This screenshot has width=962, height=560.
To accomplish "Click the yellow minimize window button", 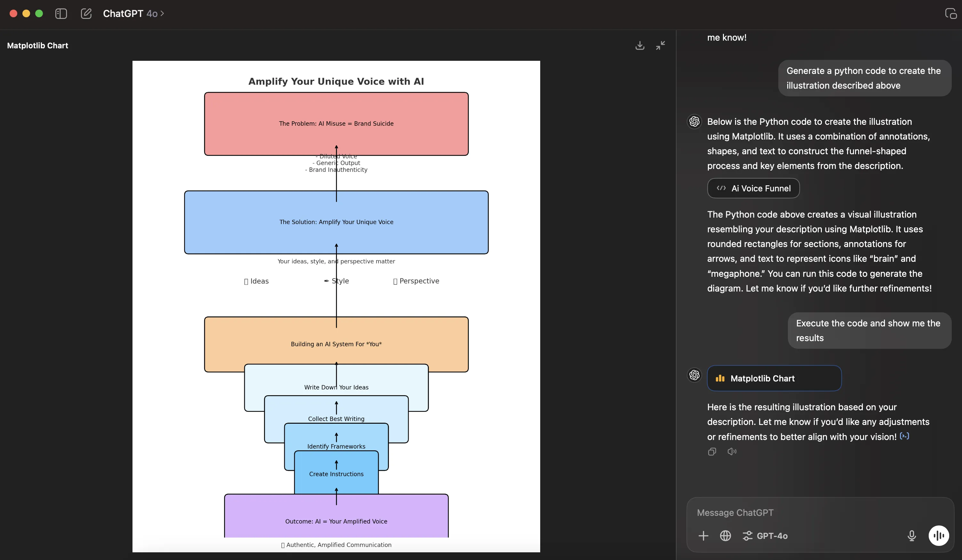I will tap(26, 14).
